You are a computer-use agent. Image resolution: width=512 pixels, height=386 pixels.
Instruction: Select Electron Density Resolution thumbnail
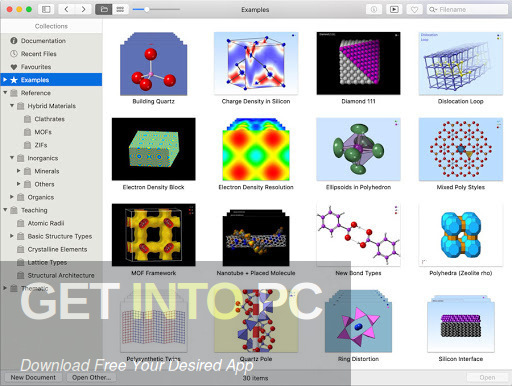[x=256, y=149]
